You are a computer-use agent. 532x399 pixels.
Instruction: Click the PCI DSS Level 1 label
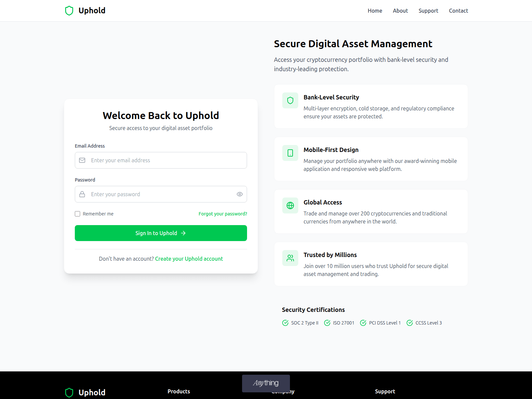(x=385, y=323)
